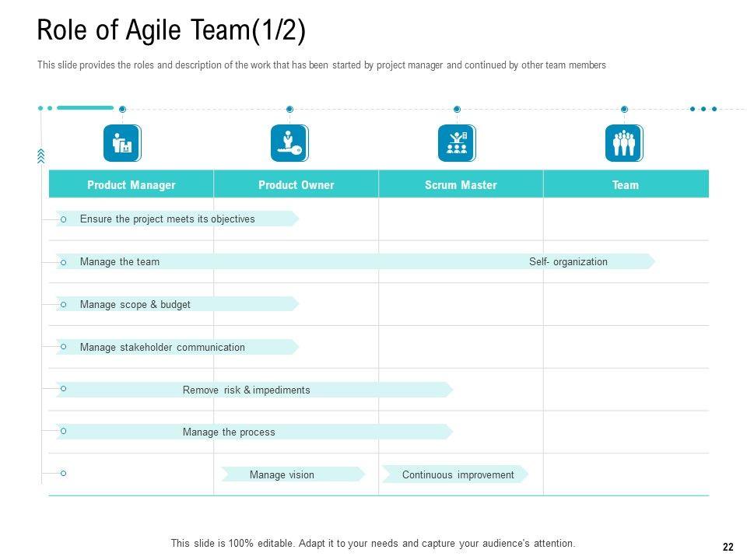Click the Role of Agile Team title
Viewport: 747px width, 560px height.
pyautogui.click(x=171, y=31)
